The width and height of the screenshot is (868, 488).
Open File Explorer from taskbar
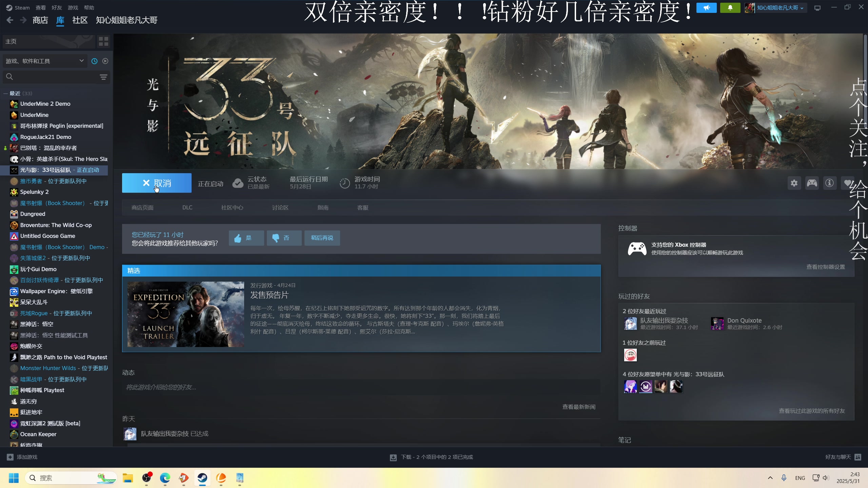(x=128, y=478)
